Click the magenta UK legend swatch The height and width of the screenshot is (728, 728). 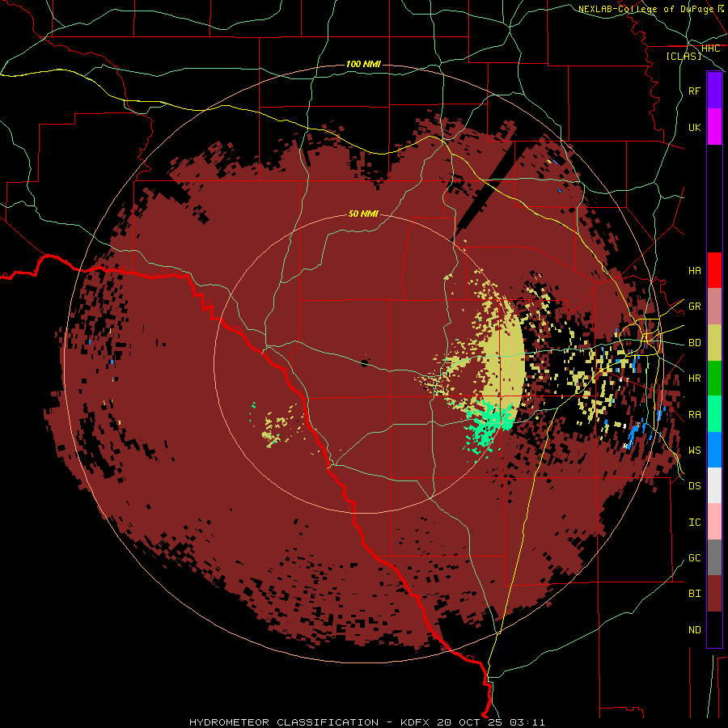[714, 127]
